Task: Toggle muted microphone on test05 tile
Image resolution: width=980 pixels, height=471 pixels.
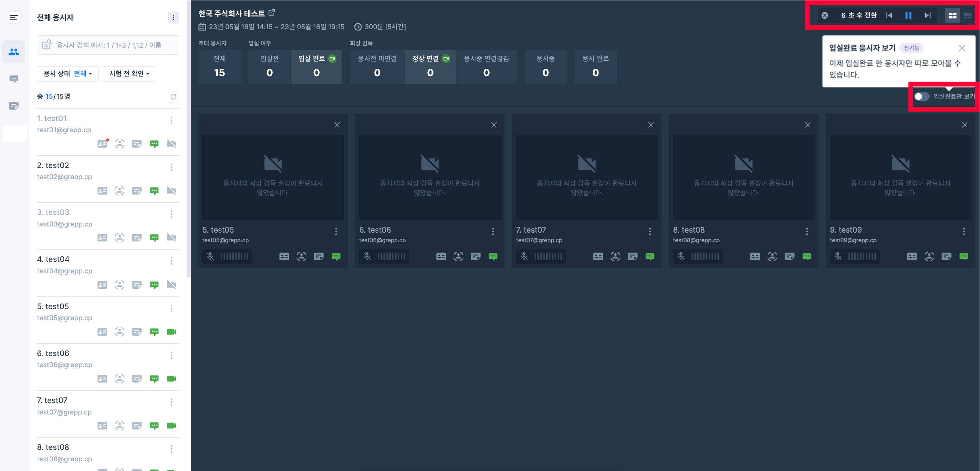Action: [210, 256]
